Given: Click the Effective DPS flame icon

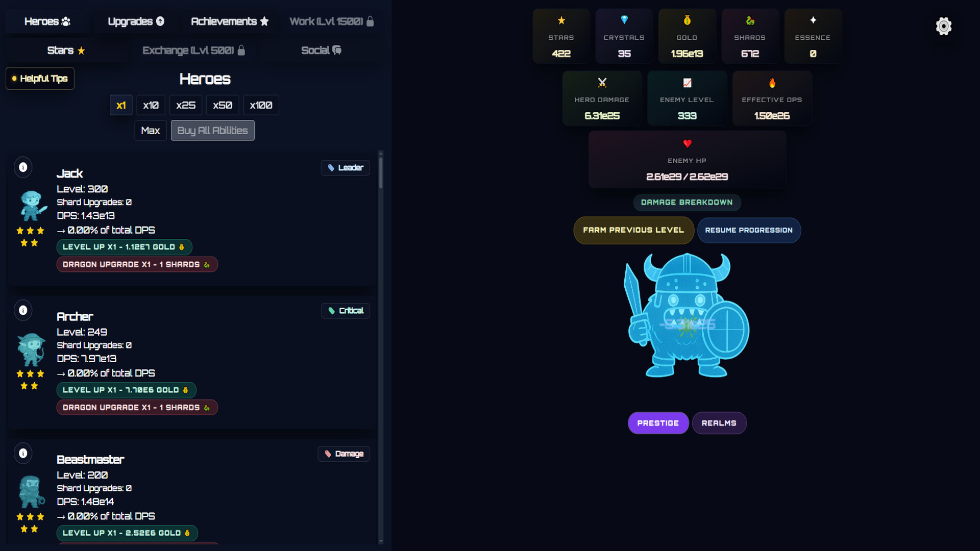Looking at the screenshot, I should pos(772,82).
